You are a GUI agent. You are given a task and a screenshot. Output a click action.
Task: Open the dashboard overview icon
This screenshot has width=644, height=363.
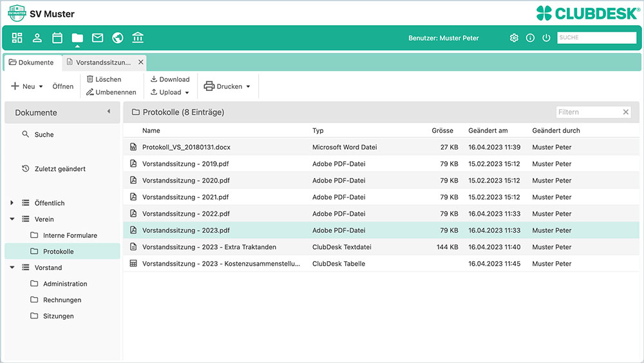coord(17,38)
